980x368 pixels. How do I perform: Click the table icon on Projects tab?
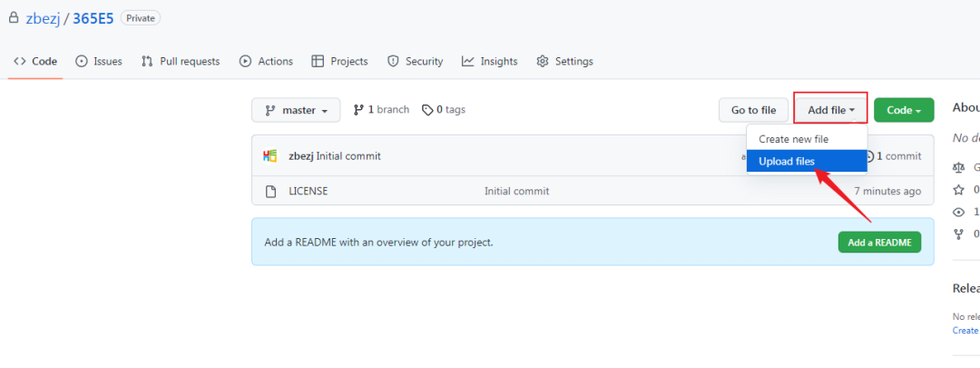pyautogui.click(x=318, y=62)
